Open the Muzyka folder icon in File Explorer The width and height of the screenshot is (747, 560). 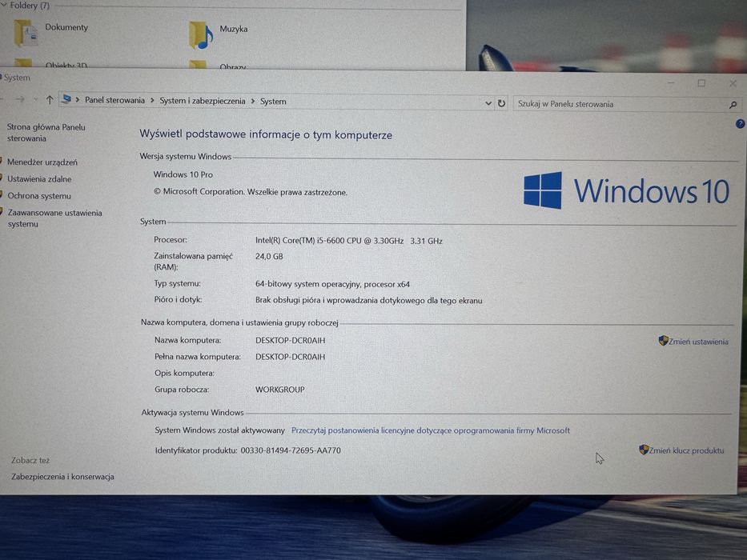pyautogui.click(x=201, y=34)
